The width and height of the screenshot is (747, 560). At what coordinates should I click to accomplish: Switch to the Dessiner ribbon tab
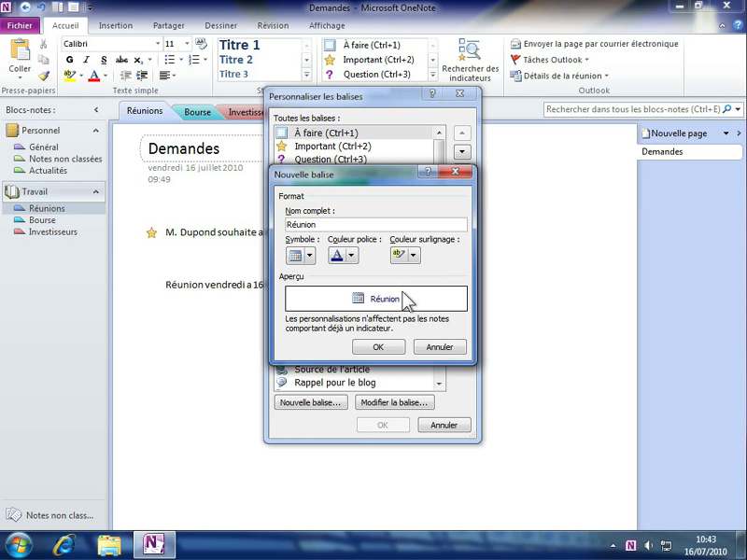coord(221,26)
